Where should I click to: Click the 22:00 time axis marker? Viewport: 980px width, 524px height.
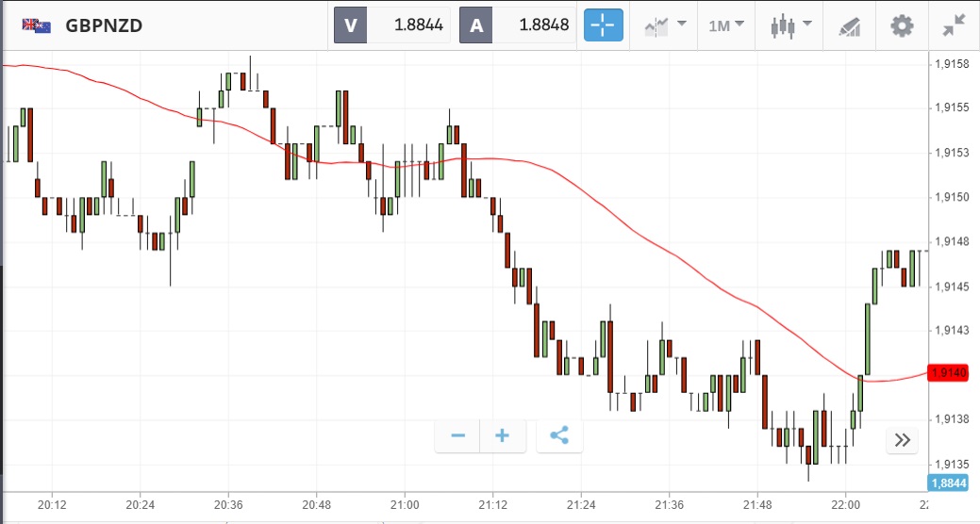pyautogui.click(x=846, y=505)
